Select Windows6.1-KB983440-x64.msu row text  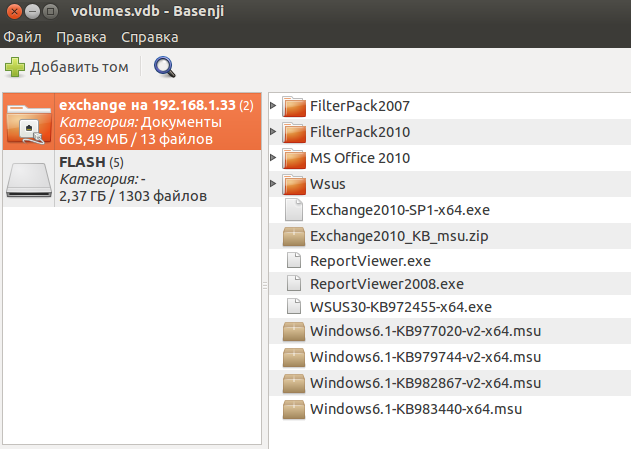416,409
